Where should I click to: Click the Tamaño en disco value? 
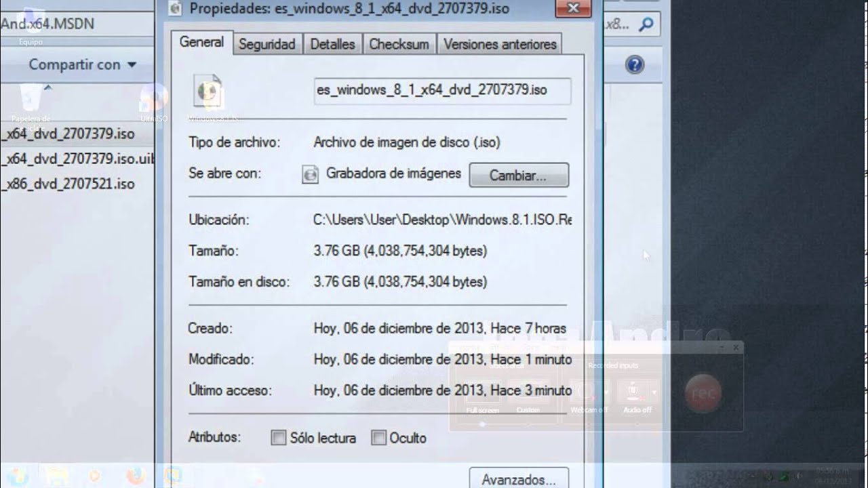pyautogui.click(x=400, y=282)
